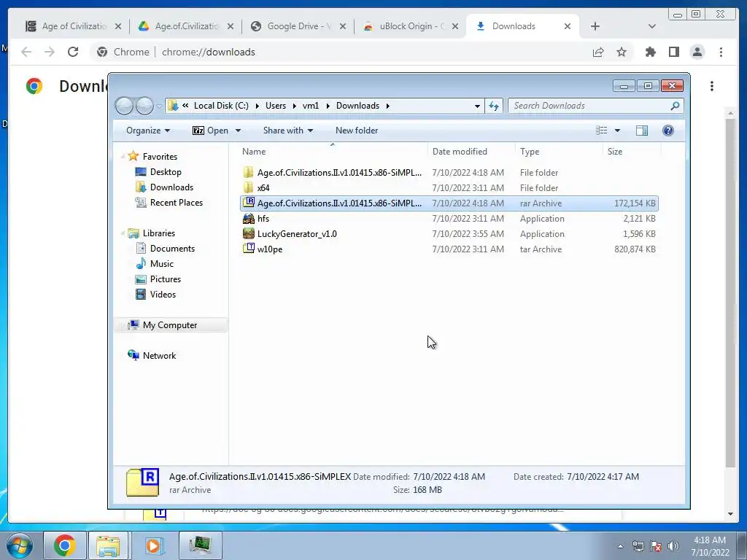Close the Downloads tab
The height and width of the screenshot is (560, 747).
click(x=568, y=26)
